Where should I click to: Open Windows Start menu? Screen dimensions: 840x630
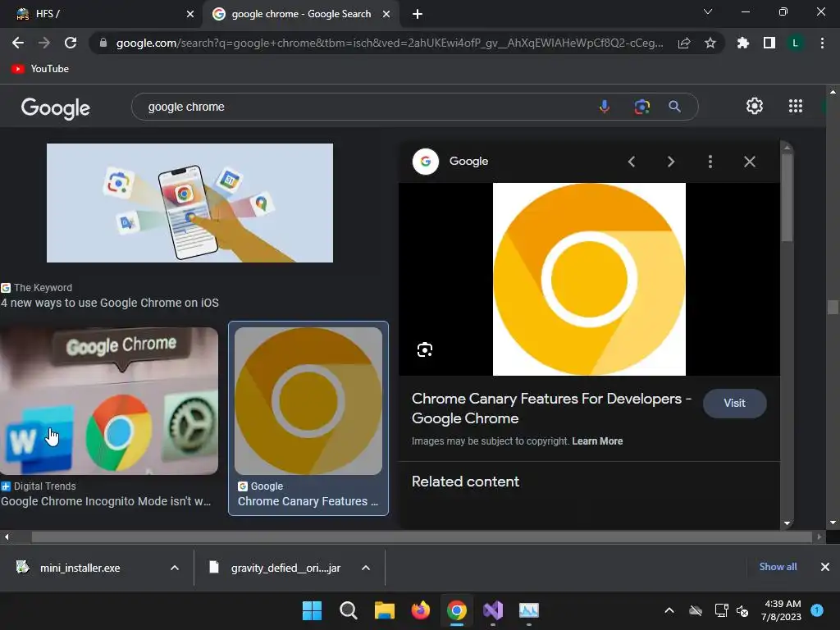pos(312,610)
